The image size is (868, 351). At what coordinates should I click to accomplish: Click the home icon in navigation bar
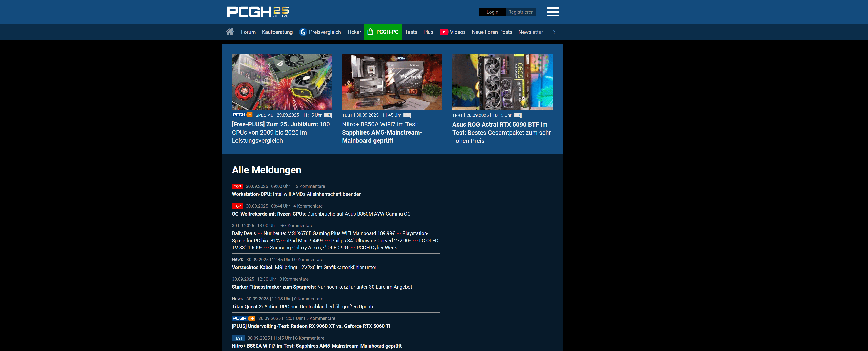230,32
